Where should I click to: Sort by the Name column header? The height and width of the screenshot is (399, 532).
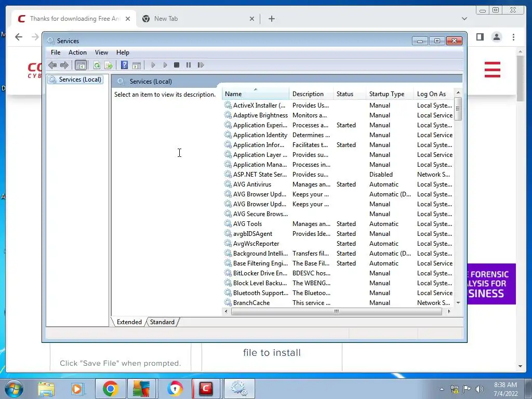coord(256,94)
